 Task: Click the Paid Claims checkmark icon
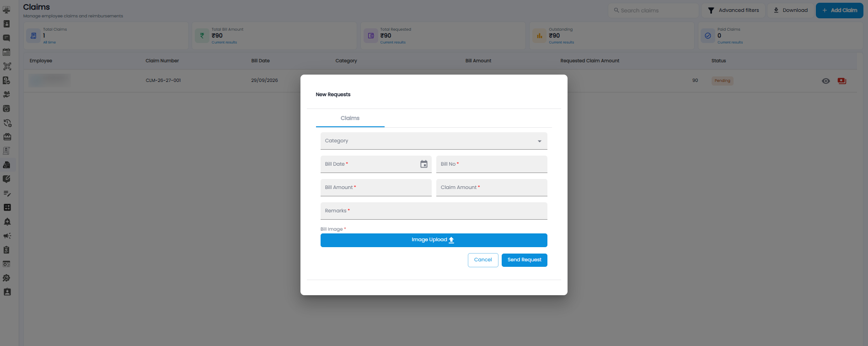pos(708,36)
